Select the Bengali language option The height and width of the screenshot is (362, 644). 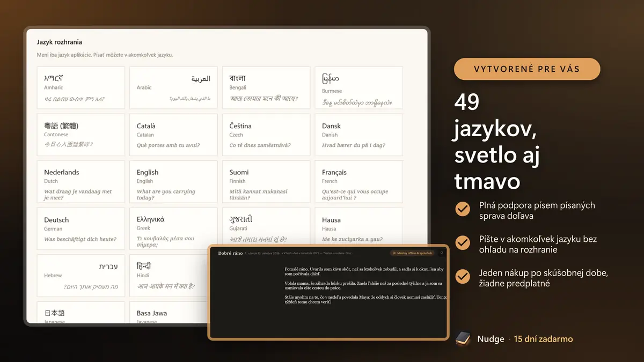point(266,88)
